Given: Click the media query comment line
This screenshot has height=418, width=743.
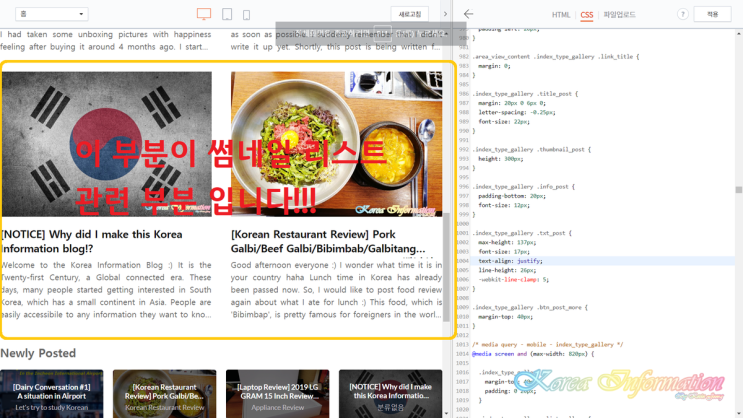Looking at the screenshot, I should pos(547,345).
